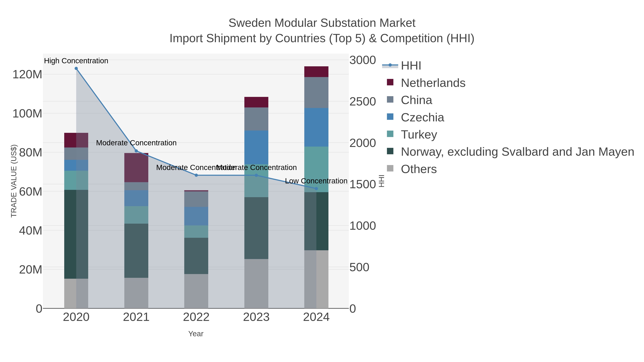Click the 2021 x-axis label
Image resolution: width=644 pixels, height=362 pixels.
pyautogui.click(x=136, y=317)
